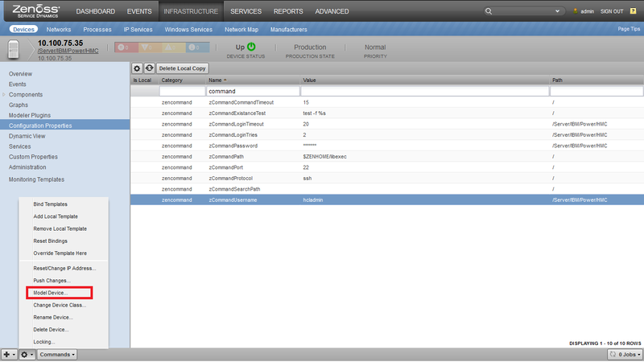Choose Rename Device
Image resolution: width=644 pixels, height=362 pixels.
coord(53,318)
